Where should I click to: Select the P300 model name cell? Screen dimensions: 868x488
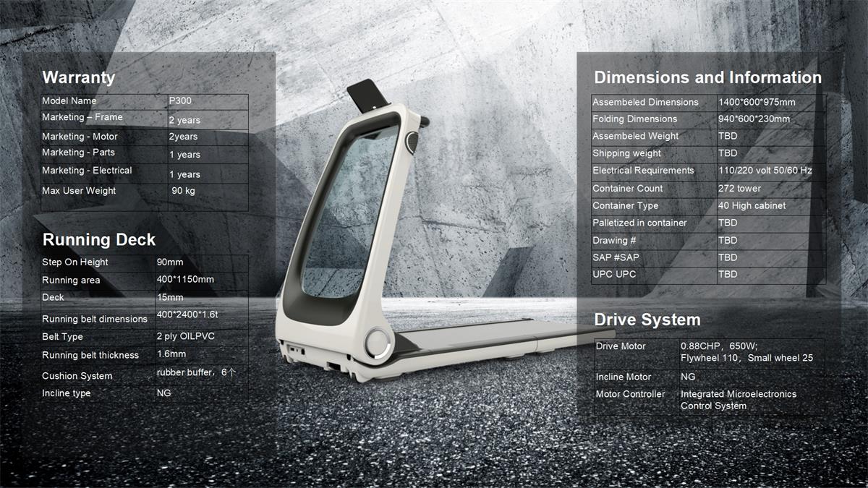180,101
